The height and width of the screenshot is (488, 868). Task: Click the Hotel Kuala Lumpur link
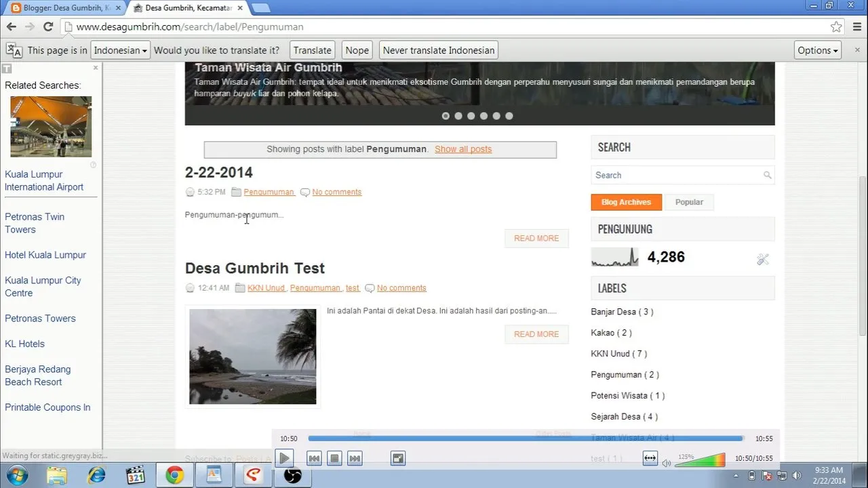click(x=45, y=255)
